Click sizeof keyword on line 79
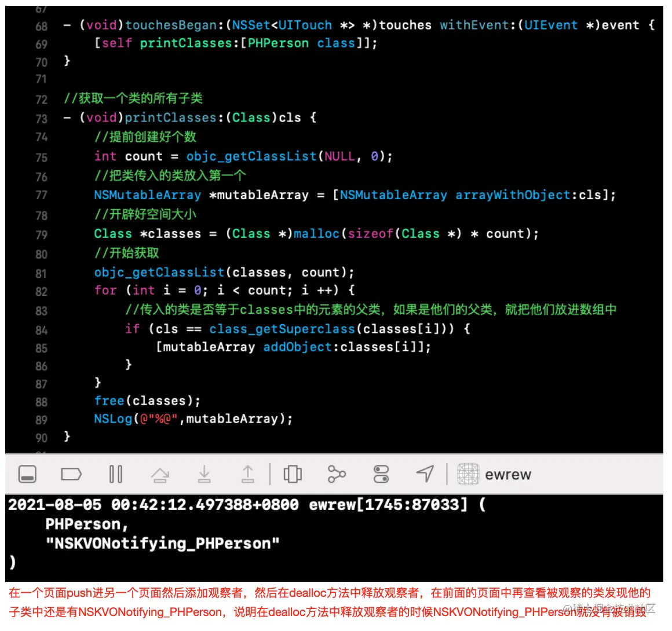672x631 pixels. [371, 233]
